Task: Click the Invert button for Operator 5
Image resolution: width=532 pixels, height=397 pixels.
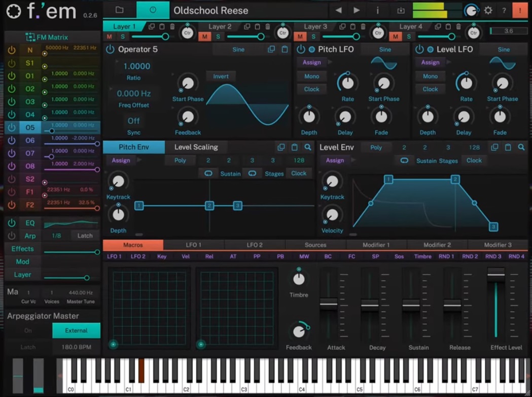Action: pyautogui.click(x=221, y=76)
